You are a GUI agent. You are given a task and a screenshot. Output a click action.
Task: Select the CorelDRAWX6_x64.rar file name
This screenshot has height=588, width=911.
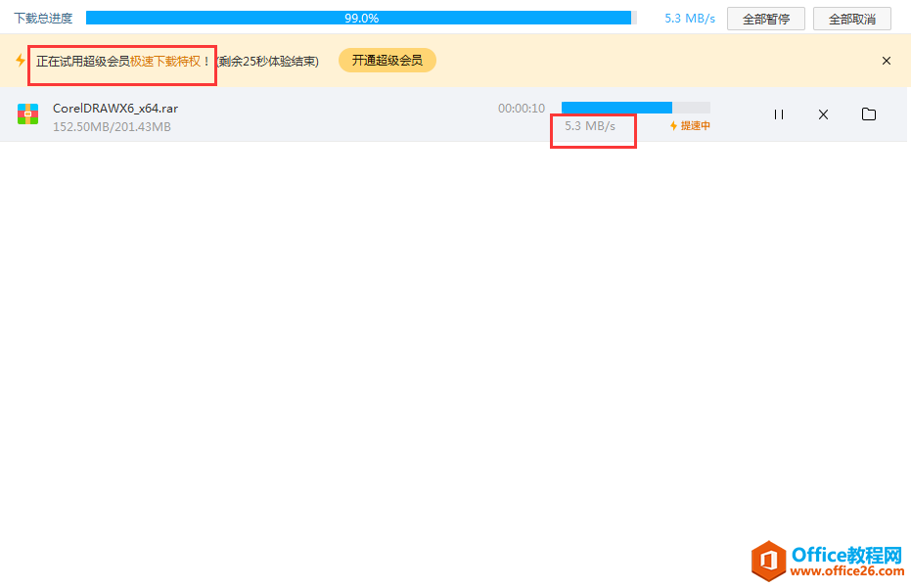pyautogui.click(x=115, y=108)
